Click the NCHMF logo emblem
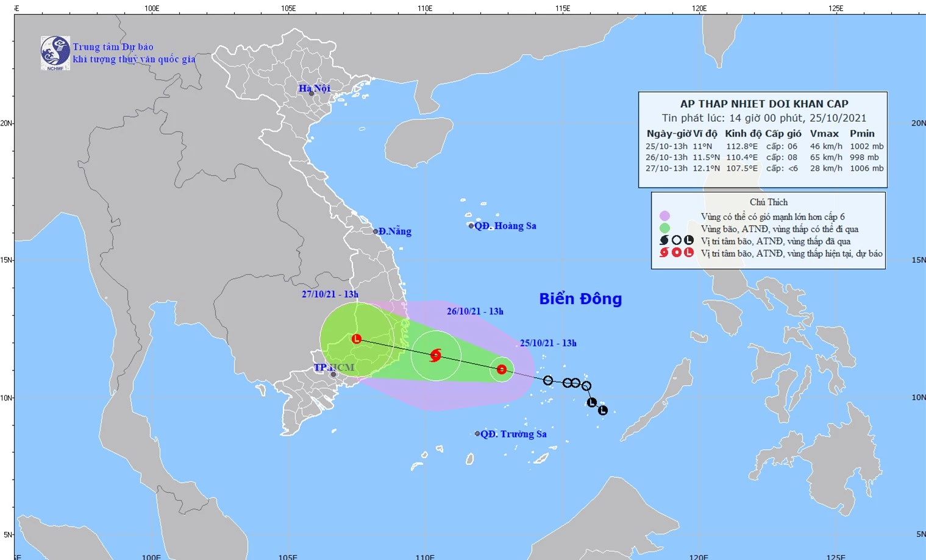 [x=55, y=53]
